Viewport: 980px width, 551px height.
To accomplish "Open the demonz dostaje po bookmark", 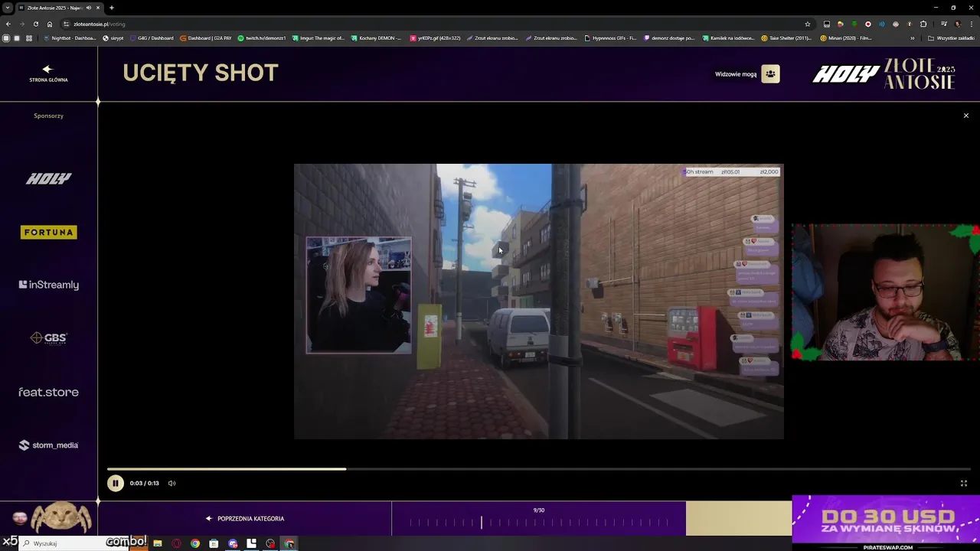I will [x=669, y=38].
